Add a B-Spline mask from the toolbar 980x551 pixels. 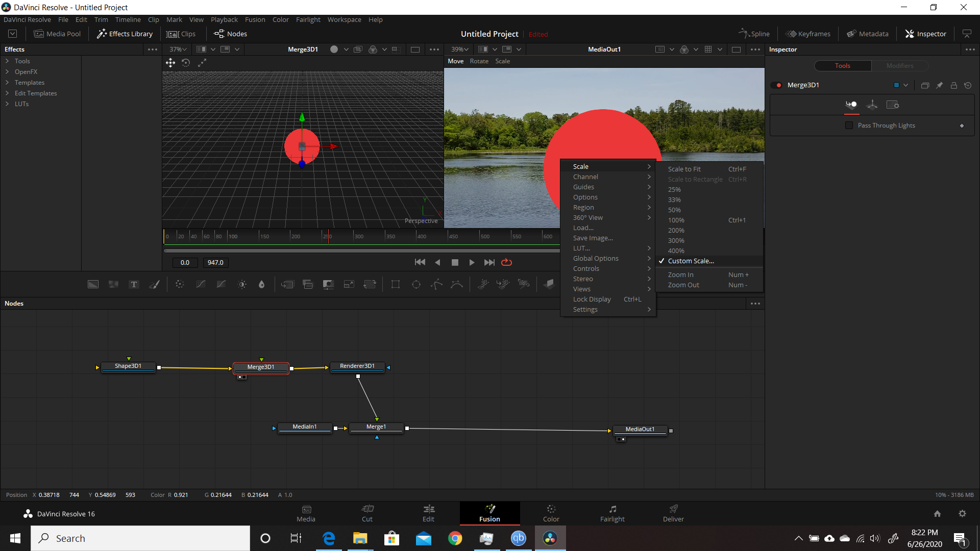click(x=457, y=285)
